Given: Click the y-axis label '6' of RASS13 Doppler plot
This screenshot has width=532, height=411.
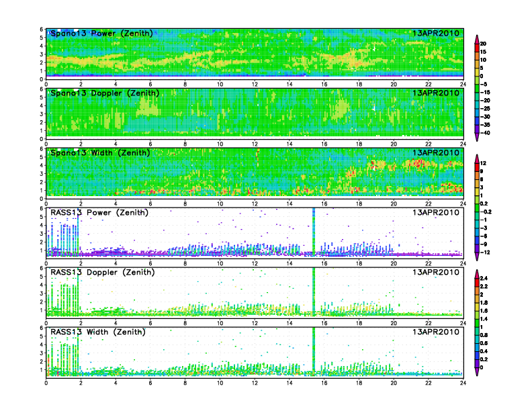Looking at the screenshot, I should click(42, 268).
